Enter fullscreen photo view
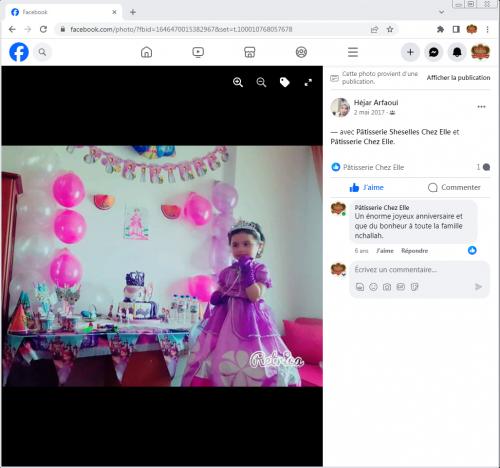 [308, 82]
